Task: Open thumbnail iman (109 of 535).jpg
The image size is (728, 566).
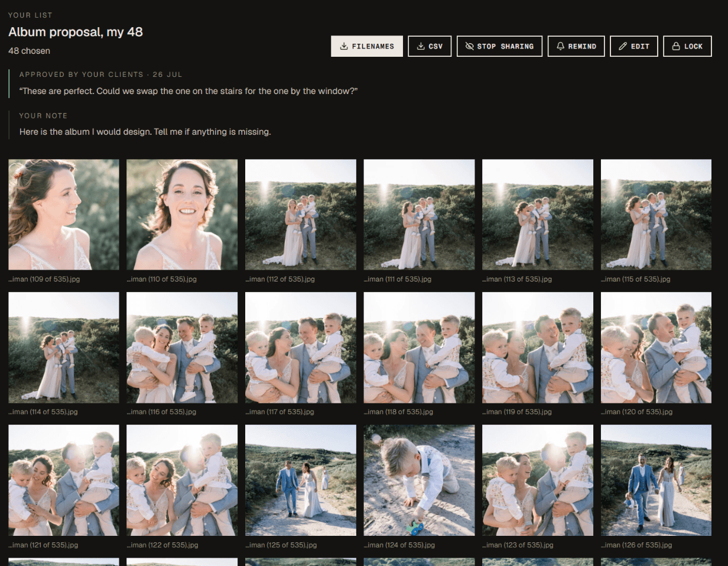Action: pyautogui.click(x=64, y=215)
